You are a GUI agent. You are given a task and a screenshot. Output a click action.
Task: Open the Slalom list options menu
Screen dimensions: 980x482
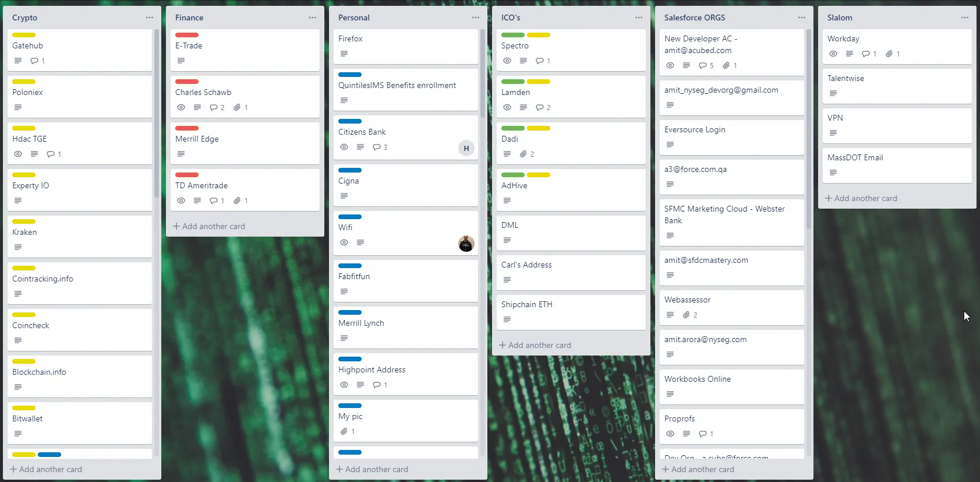965,17
